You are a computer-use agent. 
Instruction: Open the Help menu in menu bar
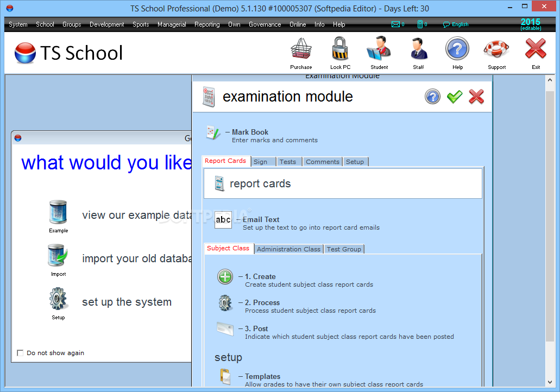click(339, 24)
